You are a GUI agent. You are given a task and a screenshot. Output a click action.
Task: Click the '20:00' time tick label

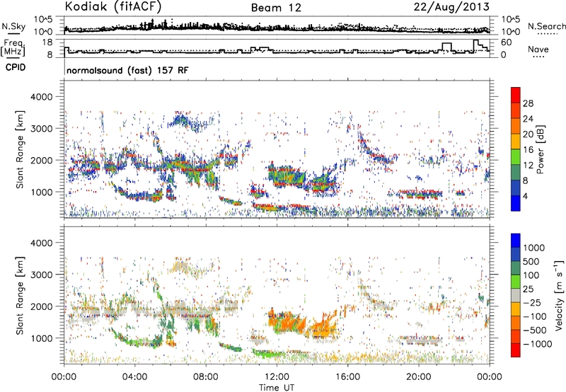[419, 377]
